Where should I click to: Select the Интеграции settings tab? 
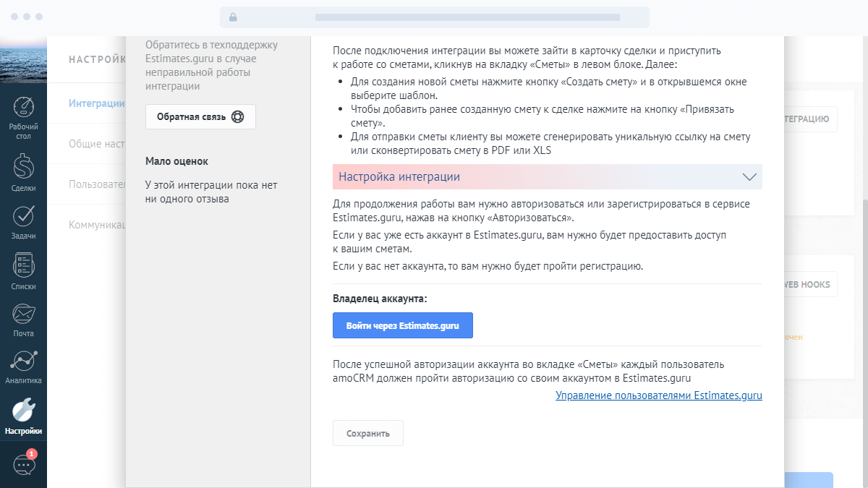pyautogui.click(x=96, y=103)
